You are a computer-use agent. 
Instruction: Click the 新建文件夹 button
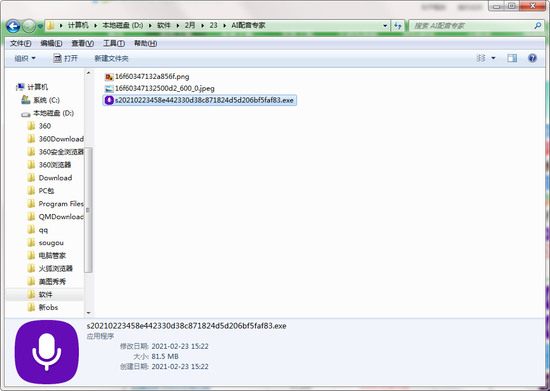point(112,58)
